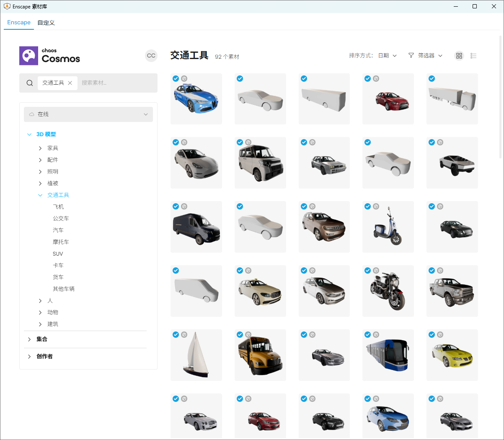The image size is (504, 440).
Task: Click the CC account avatar
Action: click(151, 56)
